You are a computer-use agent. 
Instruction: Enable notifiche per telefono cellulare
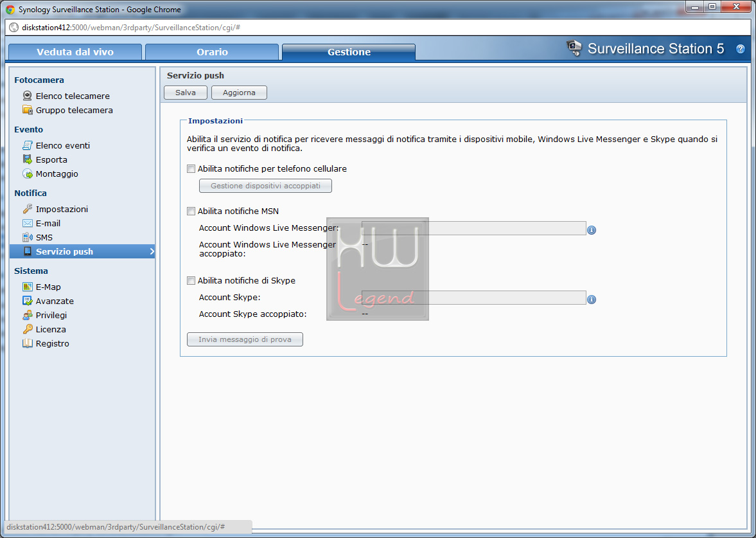tap(191, 169)
